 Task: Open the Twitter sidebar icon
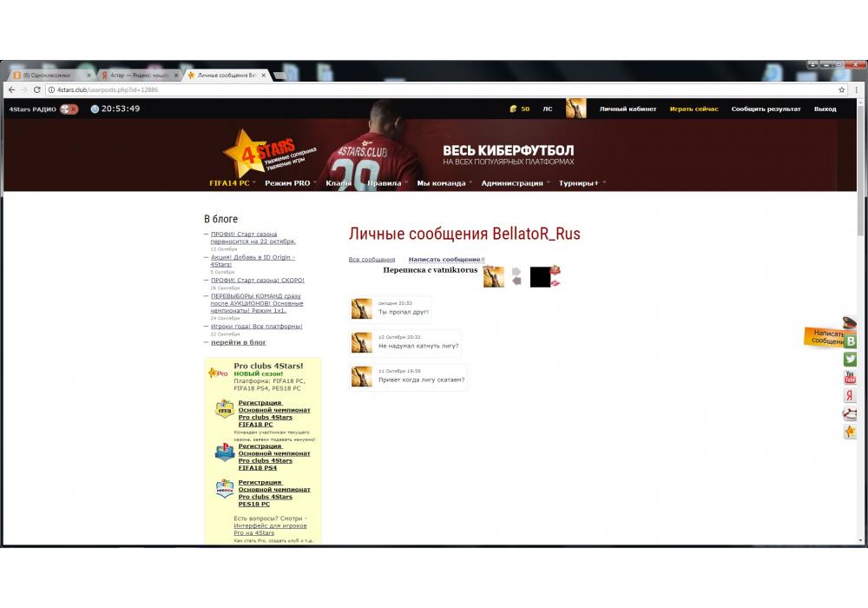coord(851,359)
